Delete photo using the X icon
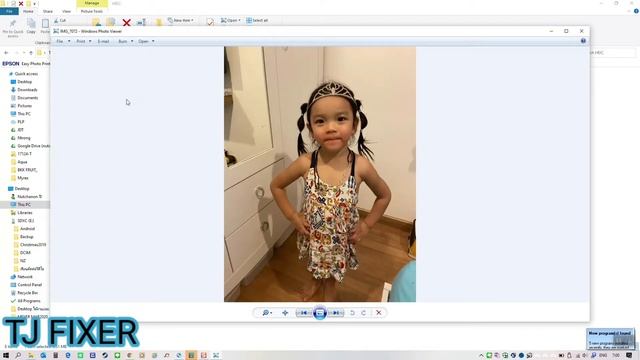 tap(379, 313)
